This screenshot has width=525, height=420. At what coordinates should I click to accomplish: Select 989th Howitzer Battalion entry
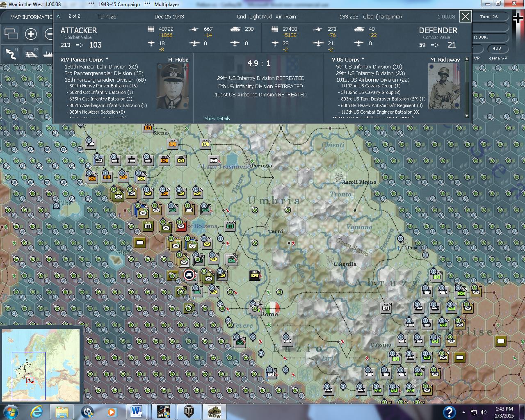(96, 112)
